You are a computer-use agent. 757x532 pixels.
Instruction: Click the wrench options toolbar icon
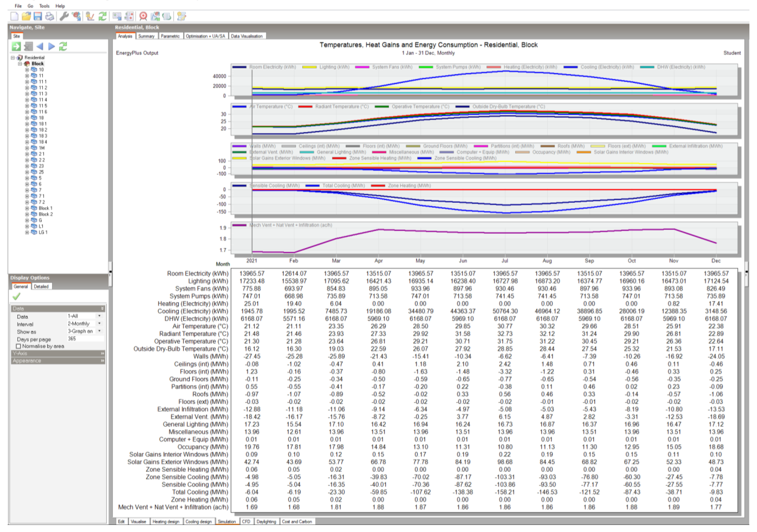click(64, 16)
